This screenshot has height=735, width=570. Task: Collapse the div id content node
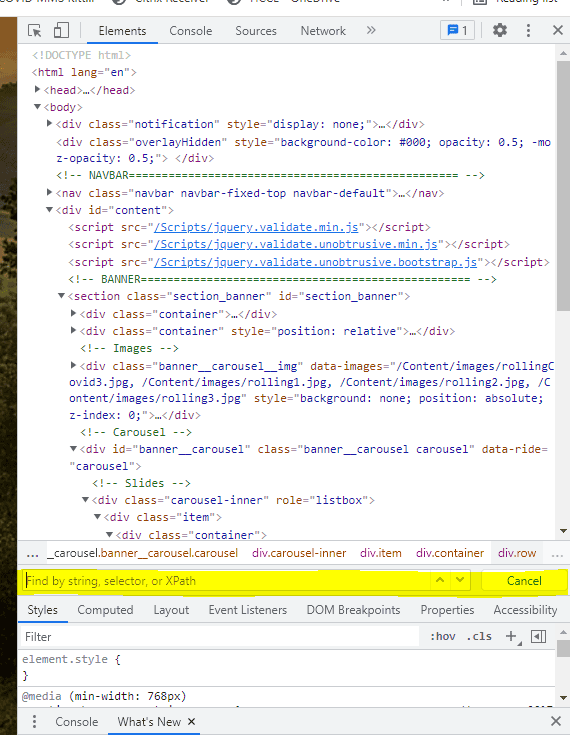pyautogui.click(x=49, y=210)
